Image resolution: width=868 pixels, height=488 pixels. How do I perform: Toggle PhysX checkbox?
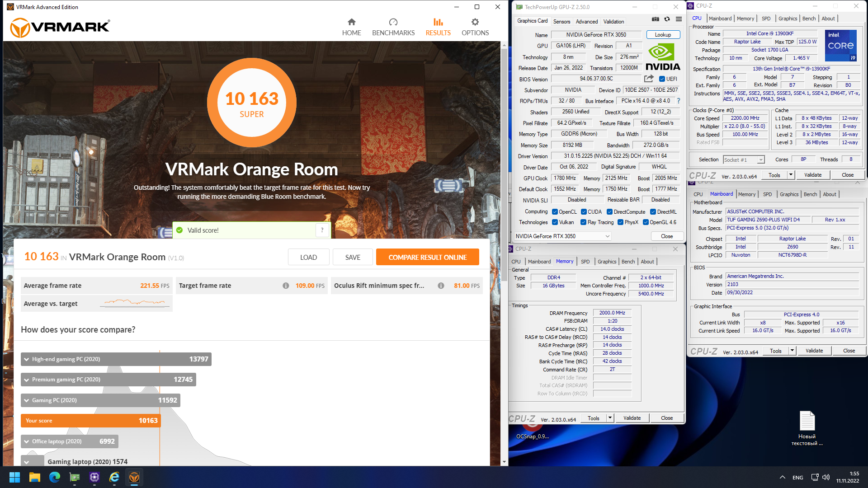tap(621, 222)
